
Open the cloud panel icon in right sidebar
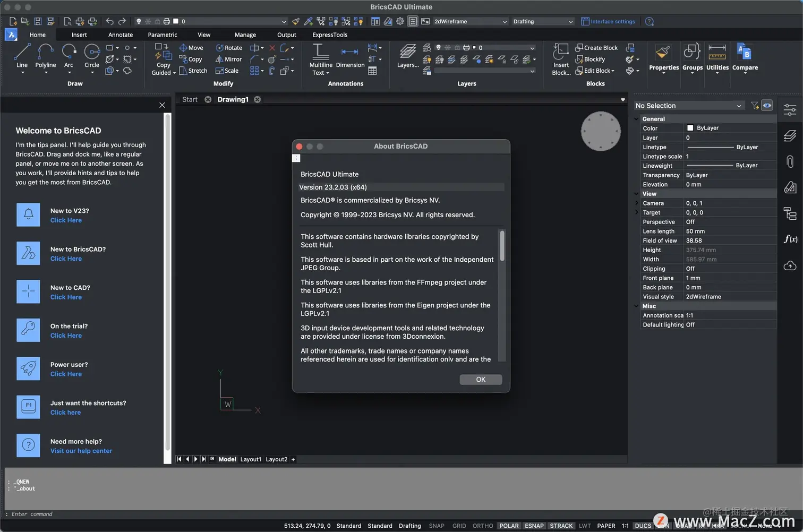[790, 265]
